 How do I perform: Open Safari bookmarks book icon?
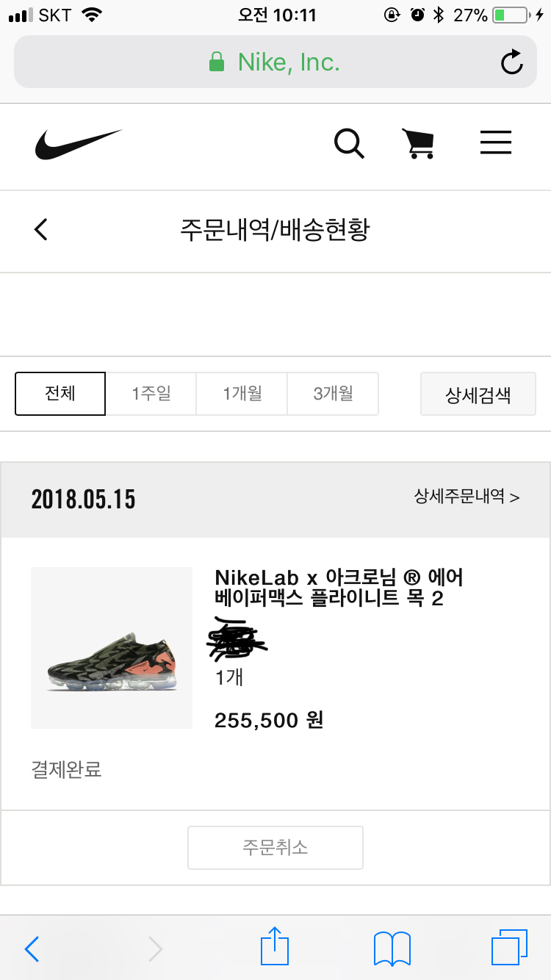(x=392, y=948)
